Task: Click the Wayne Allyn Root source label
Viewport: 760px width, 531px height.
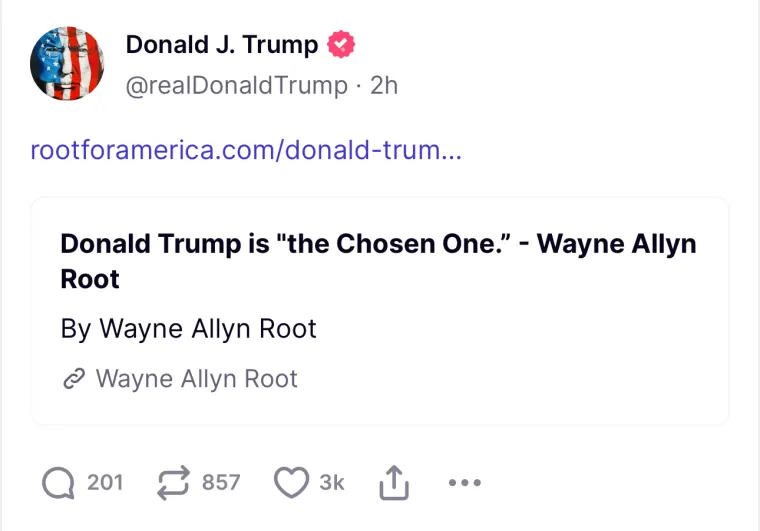Action: tap(196, 379)
